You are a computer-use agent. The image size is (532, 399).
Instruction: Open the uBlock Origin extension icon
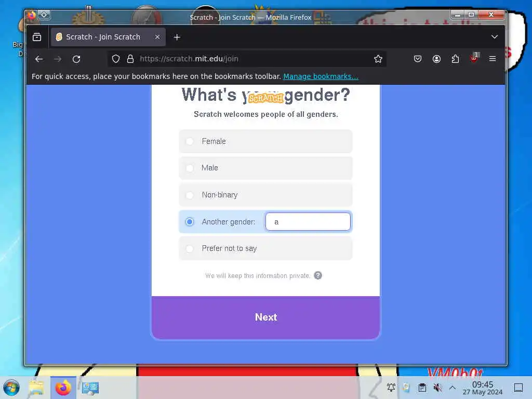pos(474,58)
